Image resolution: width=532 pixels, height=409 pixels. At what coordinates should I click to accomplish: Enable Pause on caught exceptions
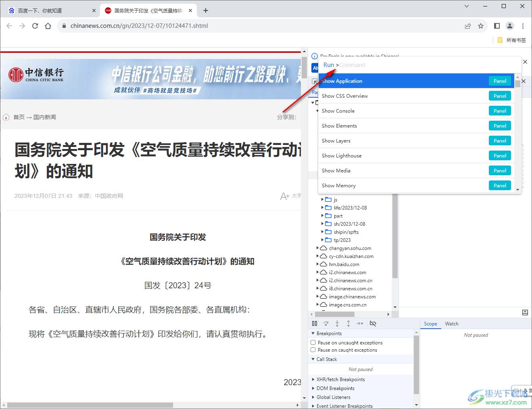(313, 350)
